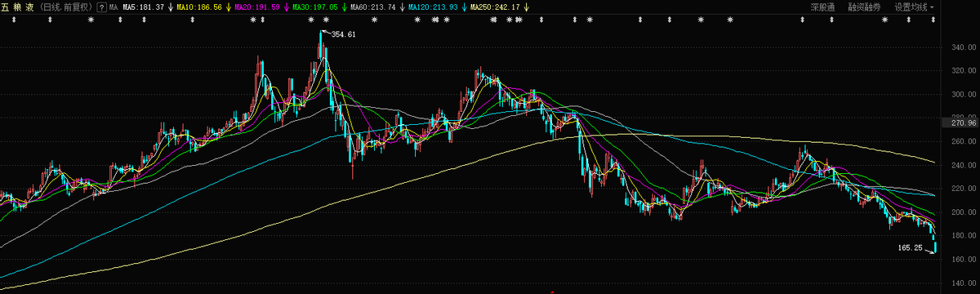Click the 354.61 high price label
Image resolution: width=980 pixels, height=294 pixels.
[x=343, y=34]
